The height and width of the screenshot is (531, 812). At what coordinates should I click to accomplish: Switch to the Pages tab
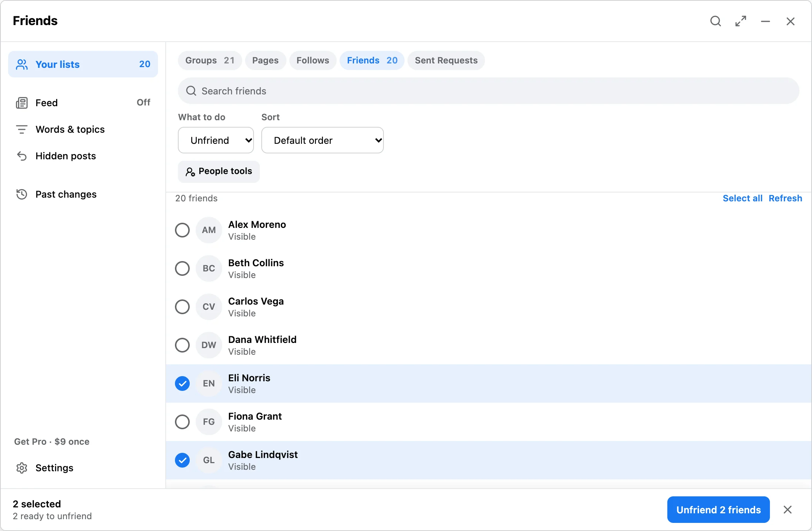tap(265, 60)
